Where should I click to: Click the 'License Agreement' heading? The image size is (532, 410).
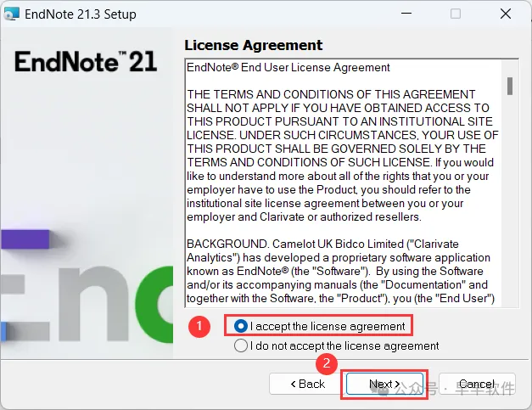[253, 45]
